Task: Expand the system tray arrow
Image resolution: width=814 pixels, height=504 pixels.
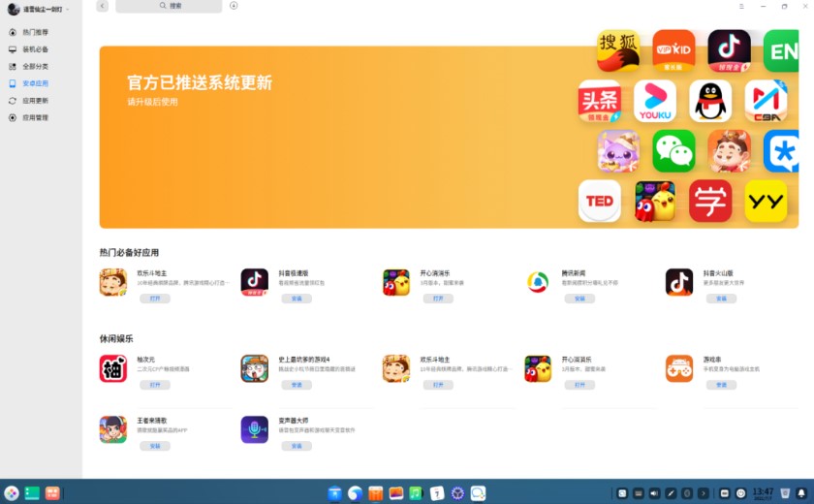Action: tap(703, 493)
